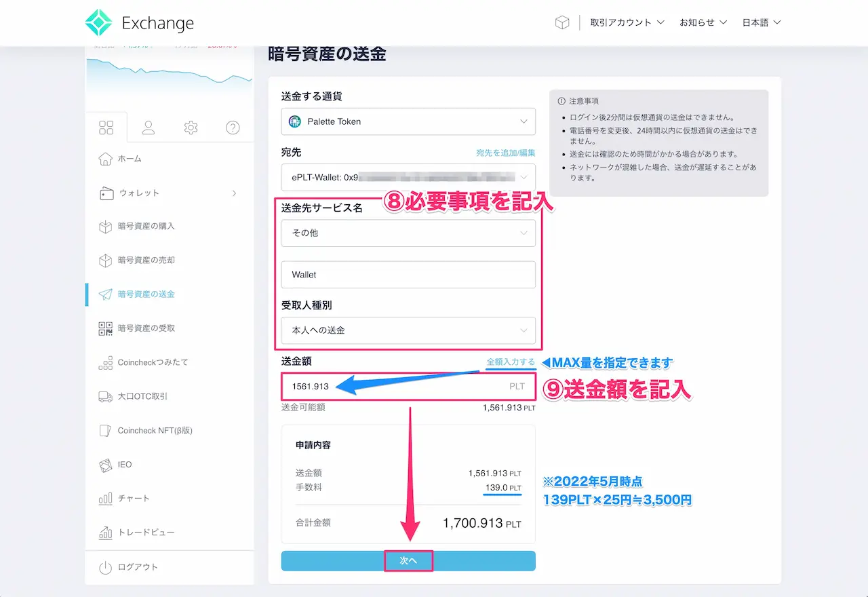Click the Coincheckつみたて blocks icon
Viewport: 868px width, 597px height.
click(x=106, y=363)
